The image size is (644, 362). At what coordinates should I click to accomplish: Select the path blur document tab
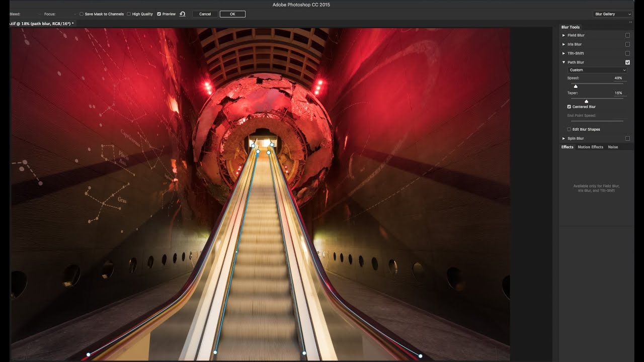(42, 24)
